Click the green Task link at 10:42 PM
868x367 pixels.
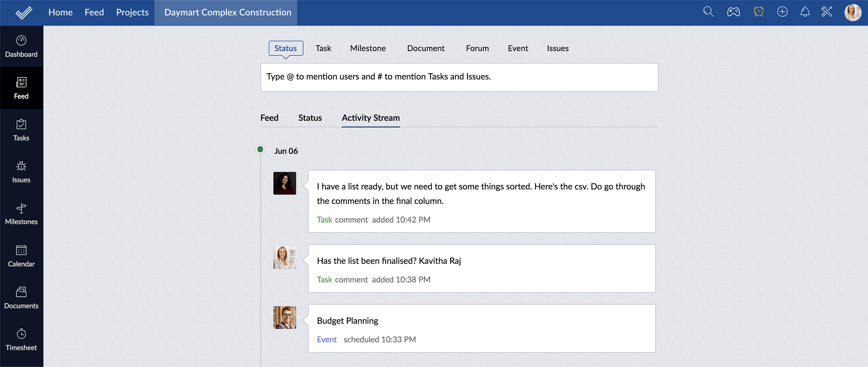click(324, 220)
